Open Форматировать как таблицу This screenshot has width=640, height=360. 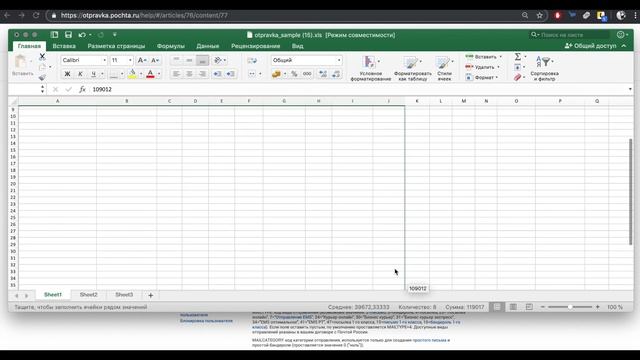tap(413, 68)
